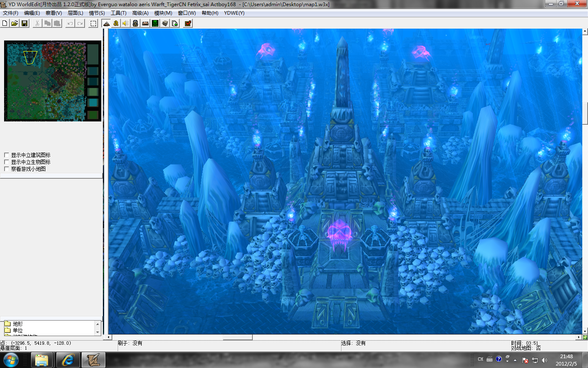This screenshot has width=588, height=368.
Task: Open the Sound Editor speaker icon
Action: click(126, 23)
